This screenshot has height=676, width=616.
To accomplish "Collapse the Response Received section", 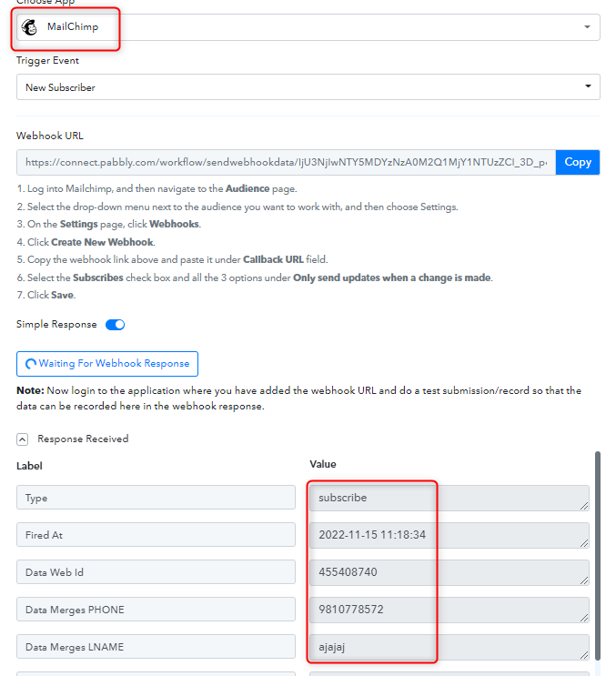I will [x=23, y=439].
